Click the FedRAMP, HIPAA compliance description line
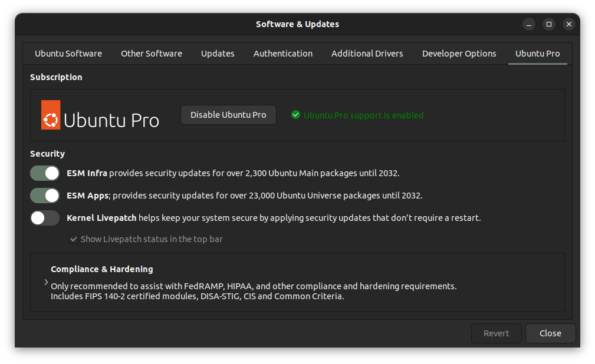 (x=254, y=286)
